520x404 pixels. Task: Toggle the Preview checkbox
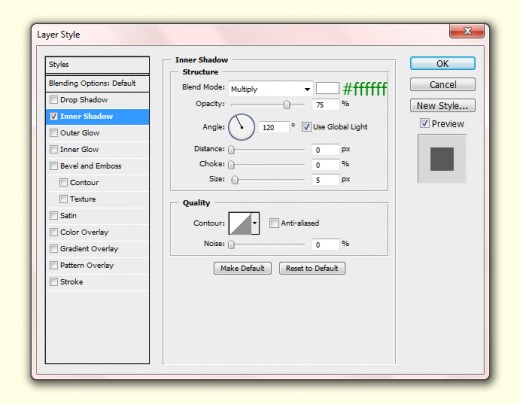(424, 123)
